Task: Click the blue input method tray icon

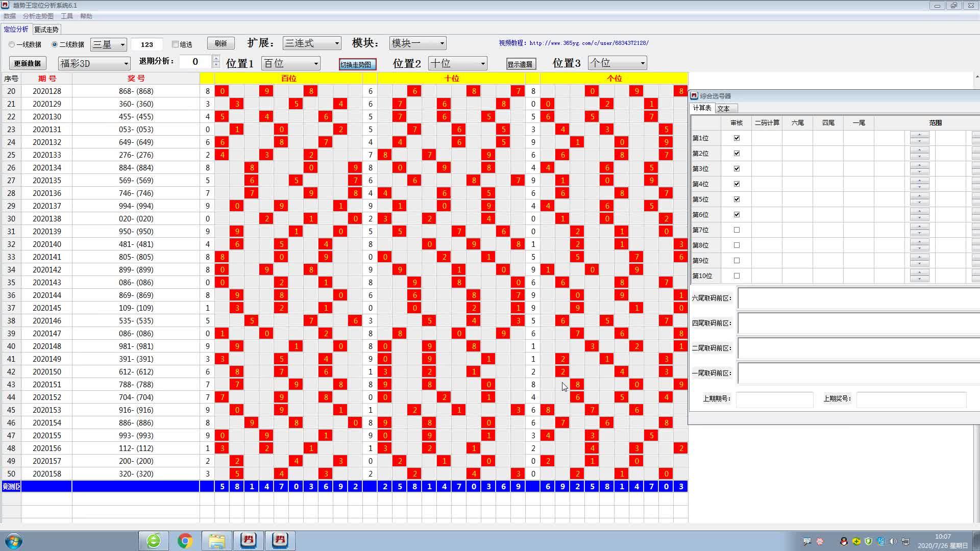Action: pyautogui.click(x=880, y=541)
